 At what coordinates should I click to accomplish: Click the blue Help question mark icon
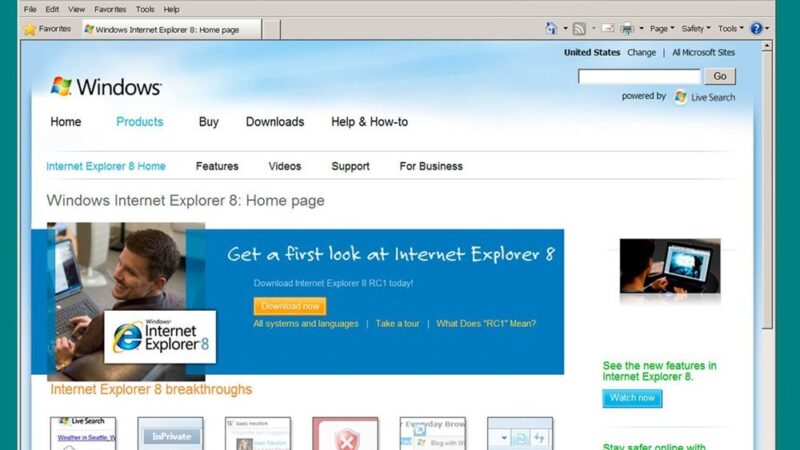pos(756,29)
